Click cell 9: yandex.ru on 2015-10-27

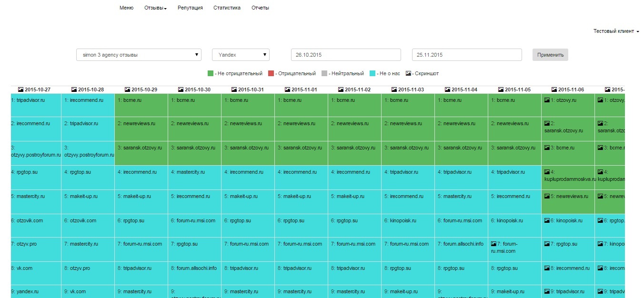click(x=36, y=292)
